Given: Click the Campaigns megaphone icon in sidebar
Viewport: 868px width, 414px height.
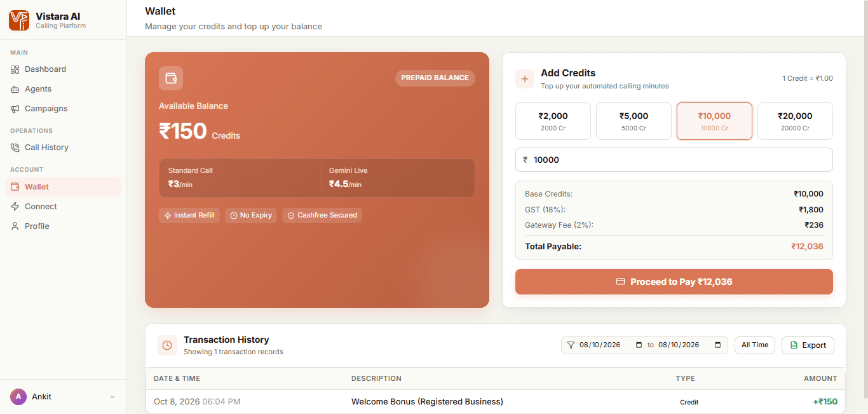Looking at the screenshot, I should tap(15, 109).
